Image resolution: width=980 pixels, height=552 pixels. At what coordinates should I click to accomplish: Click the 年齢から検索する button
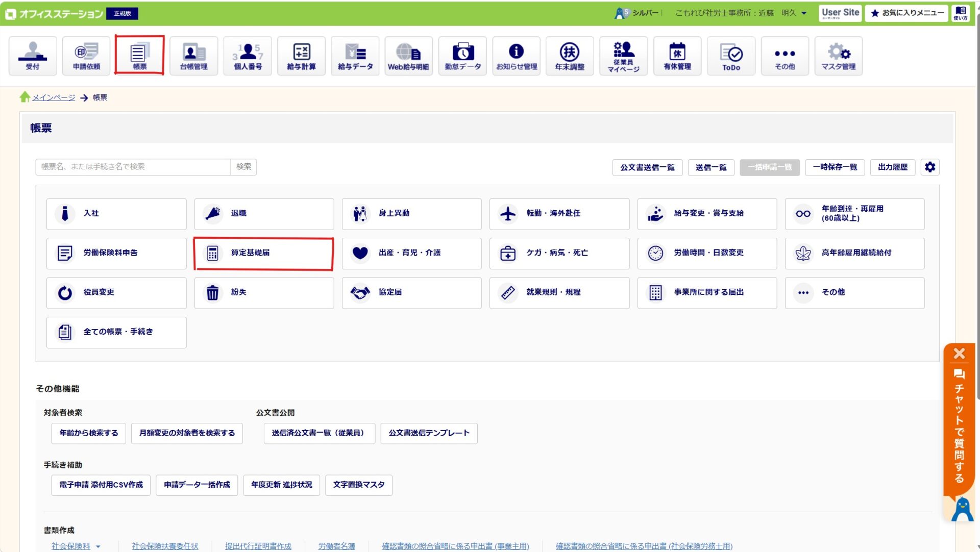tap(88, 433)
